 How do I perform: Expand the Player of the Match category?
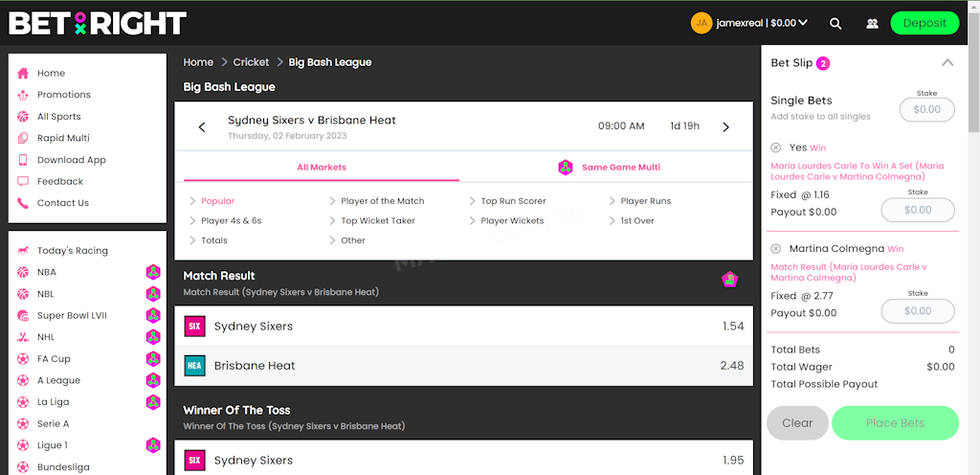click(377, 201)
